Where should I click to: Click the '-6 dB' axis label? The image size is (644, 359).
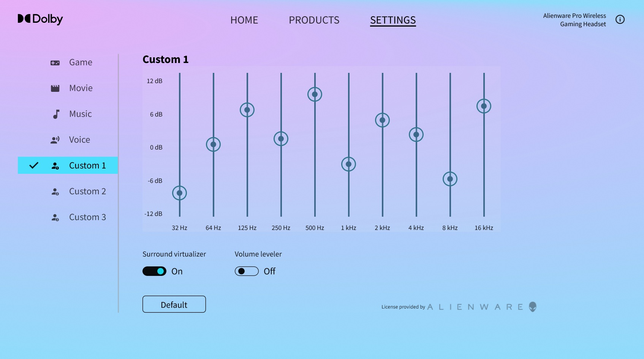pyautogui.click(x=155, y=181)
